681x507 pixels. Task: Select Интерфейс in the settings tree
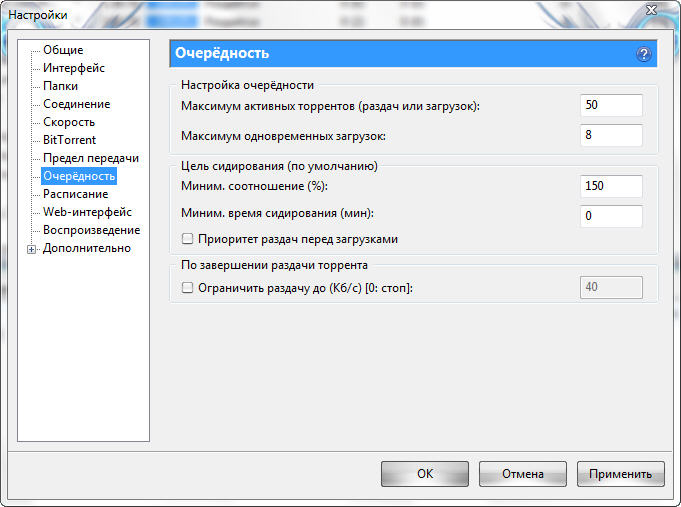tap(73, 68)
